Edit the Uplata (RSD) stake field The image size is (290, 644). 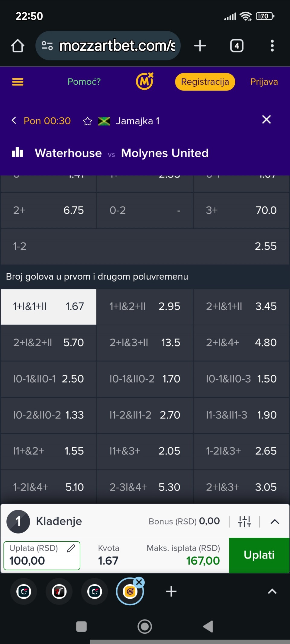(42, 556)
